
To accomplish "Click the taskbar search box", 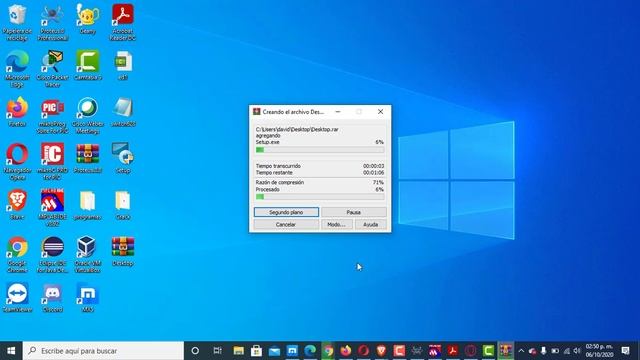I will click(103, 351).
